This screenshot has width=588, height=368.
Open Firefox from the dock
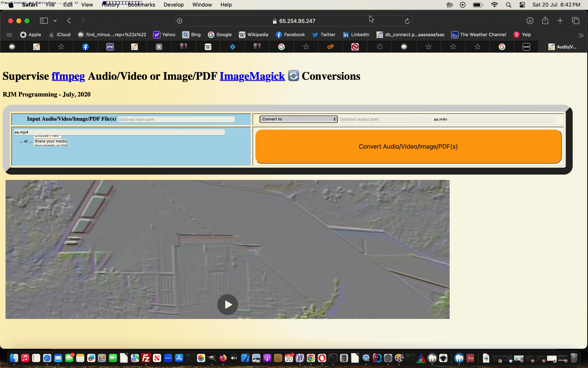coord(223,358)
